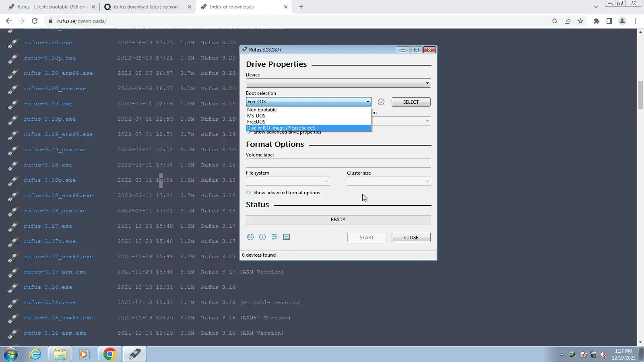The image size is (644, 362).
Task: Download rufus-3.17_arm.exe
Action: (55, 272)
